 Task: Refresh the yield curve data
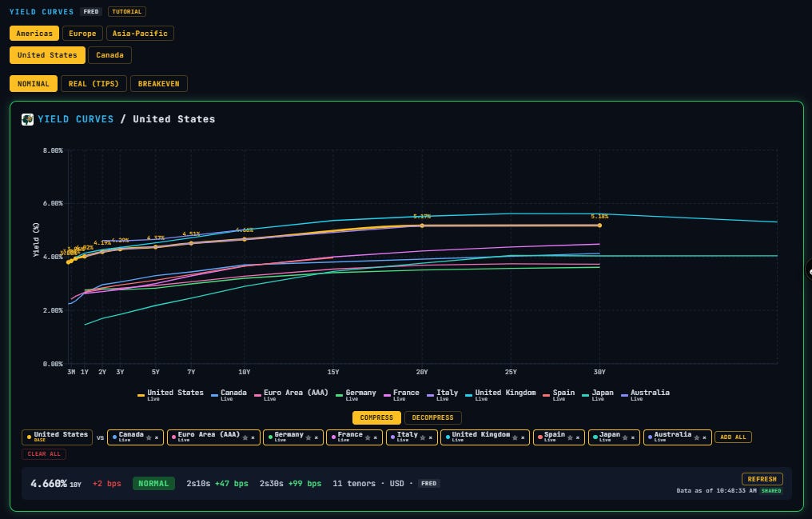point(762,479)
